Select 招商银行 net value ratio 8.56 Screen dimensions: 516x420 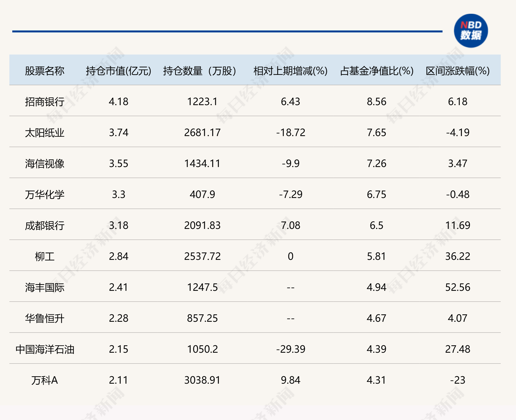coord(377,102)
